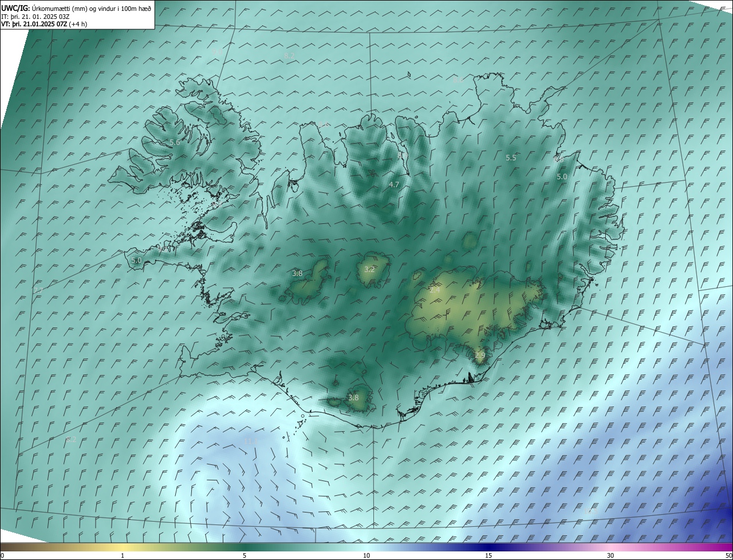Screen dimensions: 733x560
Task: Click the 9.0 value off the northwest coast
Action: pyautogui.click(x=217, y=52)
